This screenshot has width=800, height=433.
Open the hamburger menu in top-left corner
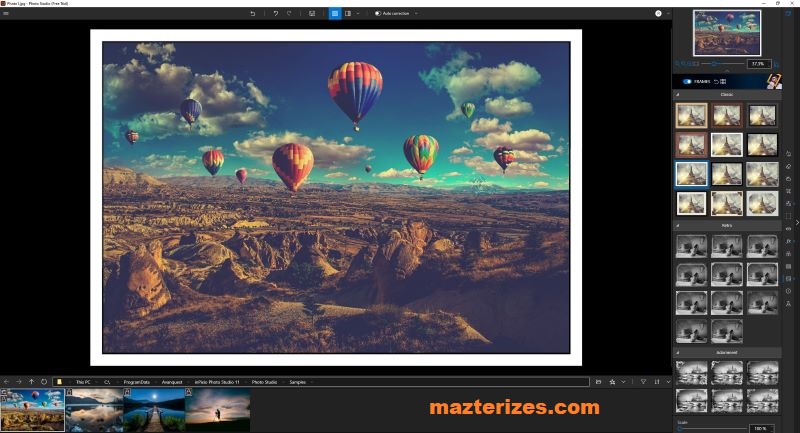tap(6, 14)
